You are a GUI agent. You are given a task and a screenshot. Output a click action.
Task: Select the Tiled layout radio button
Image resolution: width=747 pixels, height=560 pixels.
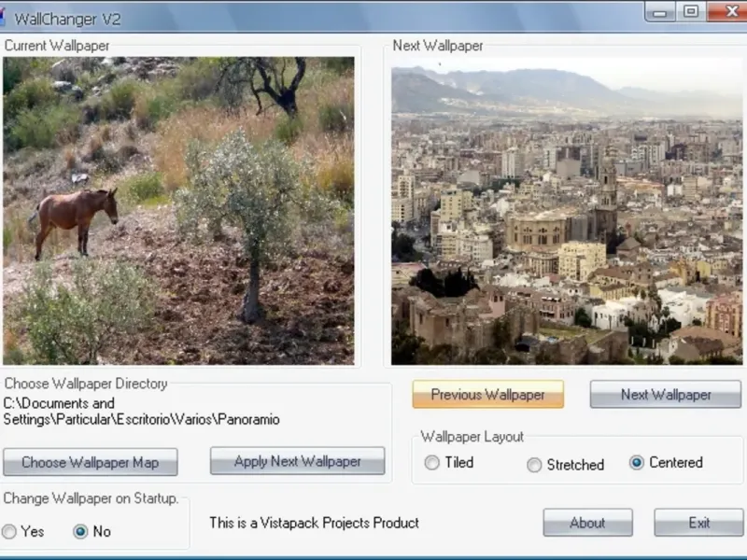432,462
